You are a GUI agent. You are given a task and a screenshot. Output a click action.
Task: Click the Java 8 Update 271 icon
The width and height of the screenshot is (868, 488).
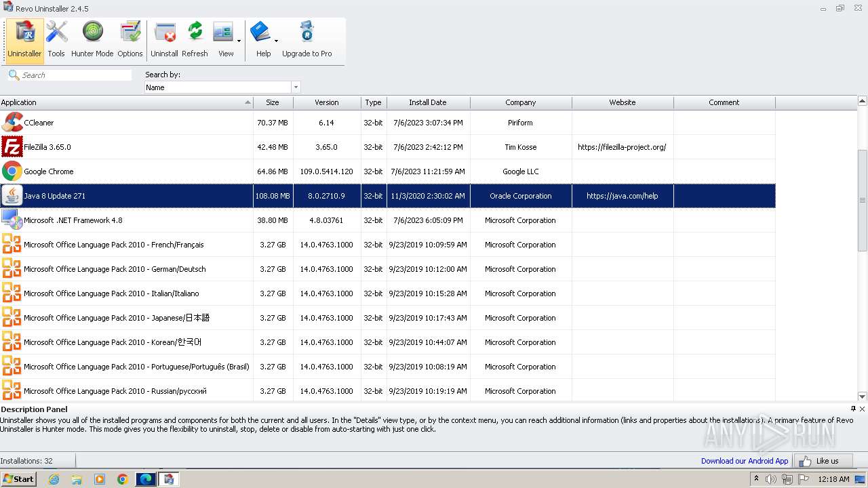[x=12, y=196]
